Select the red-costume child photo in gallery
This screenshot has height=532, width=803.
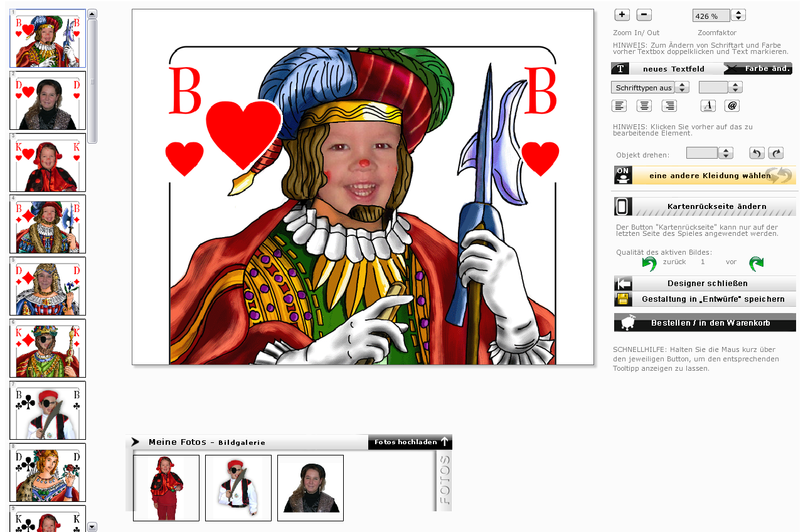point(166,488)
